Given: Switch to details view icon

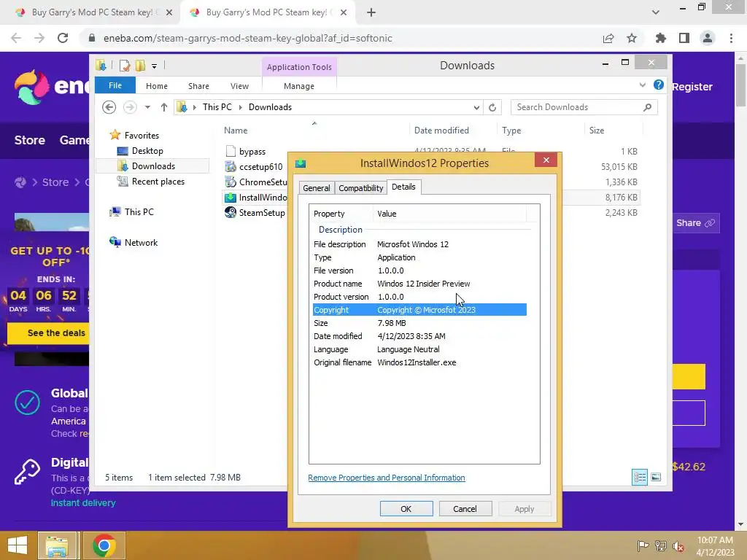Looking at the screenshot, I should pyautogui.click(x=639, y=477).
